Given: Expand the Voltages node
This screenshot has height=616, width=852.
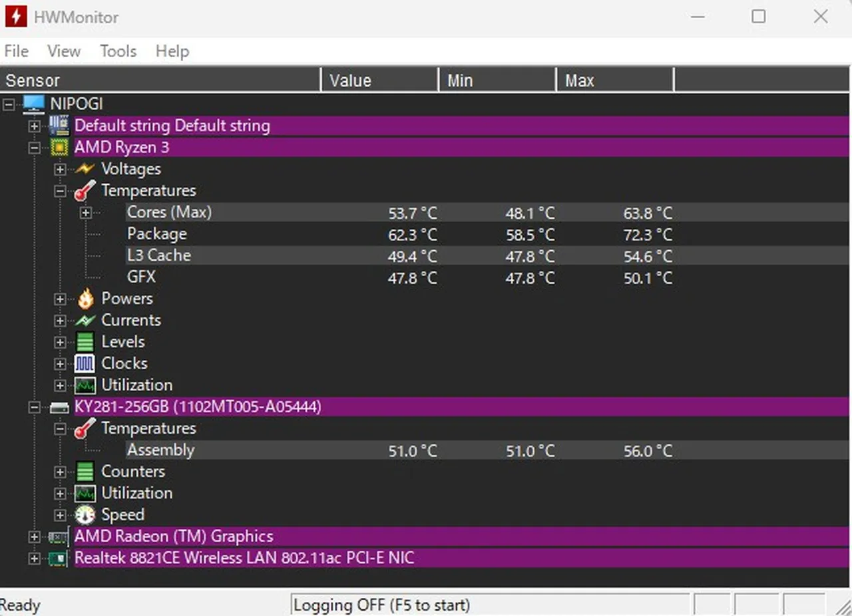Looking at the screenshot, I should [61, 169].
